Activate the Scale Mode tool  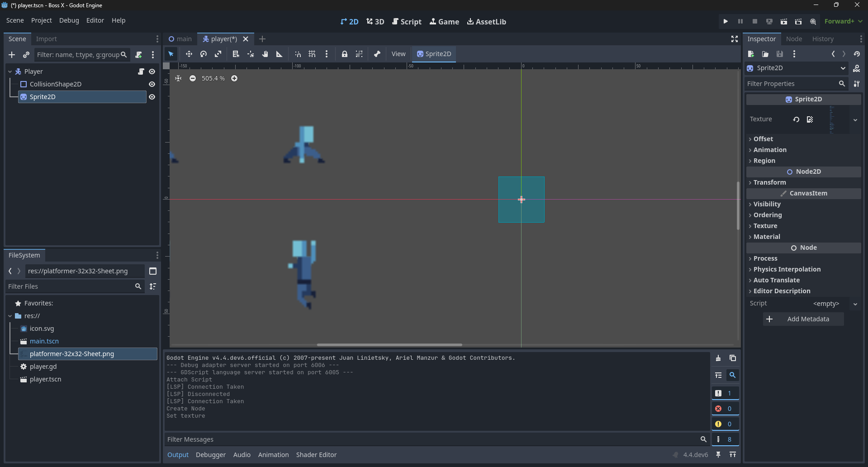coord(218,54)
